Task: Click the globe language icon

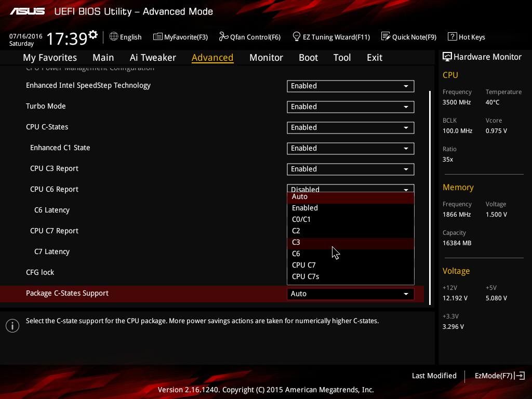Action: tap(114, 36)
